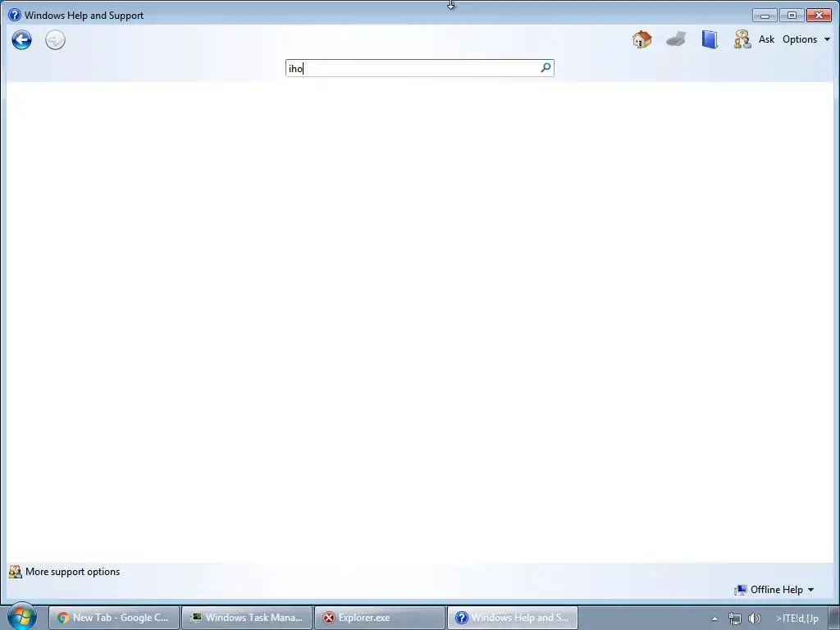840x630 pixels.
Task: Run the search using magnifying glass icon
Action: click(x=546, y=67)
